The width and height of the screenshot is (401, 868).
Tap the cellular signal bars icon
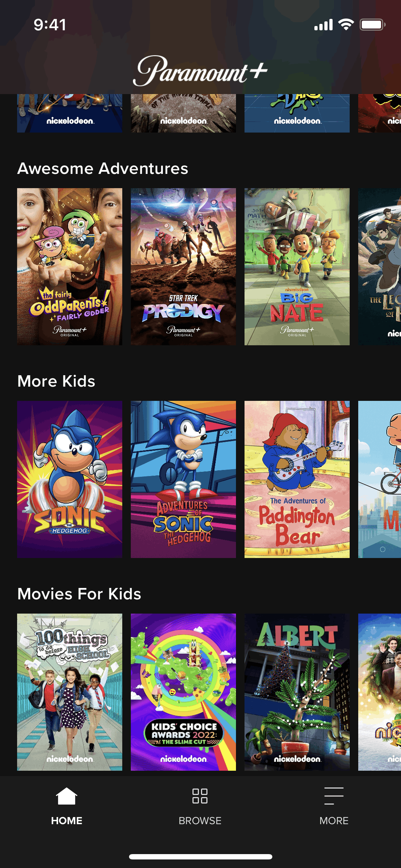(323, 25)
